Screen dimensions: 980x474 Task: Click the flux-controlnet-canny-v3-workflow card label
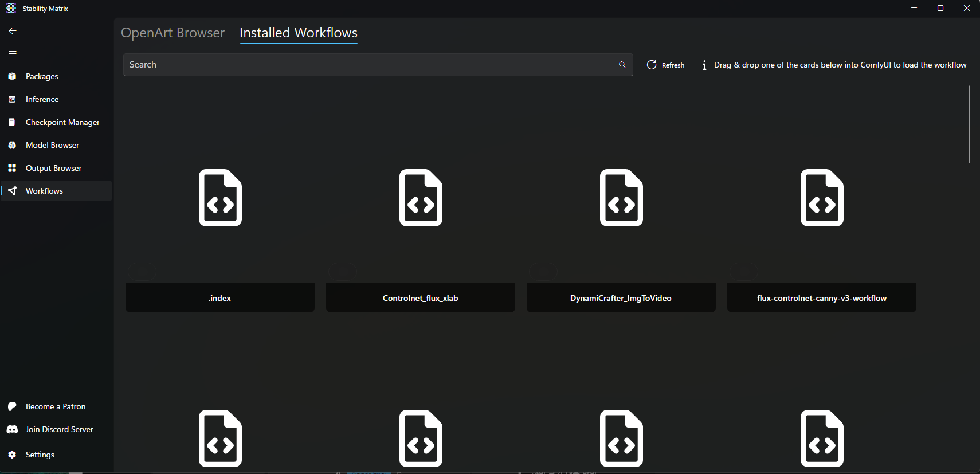(822, 298)
